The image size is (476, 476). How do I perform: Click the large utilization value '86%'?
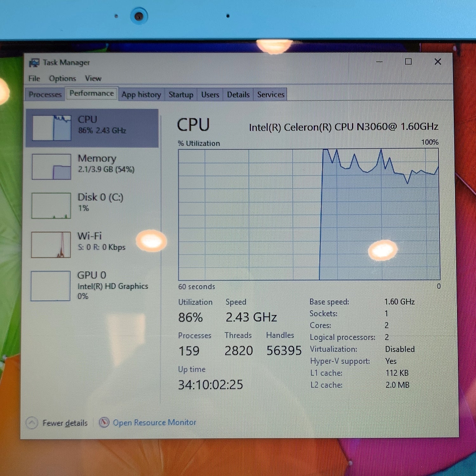190,317
